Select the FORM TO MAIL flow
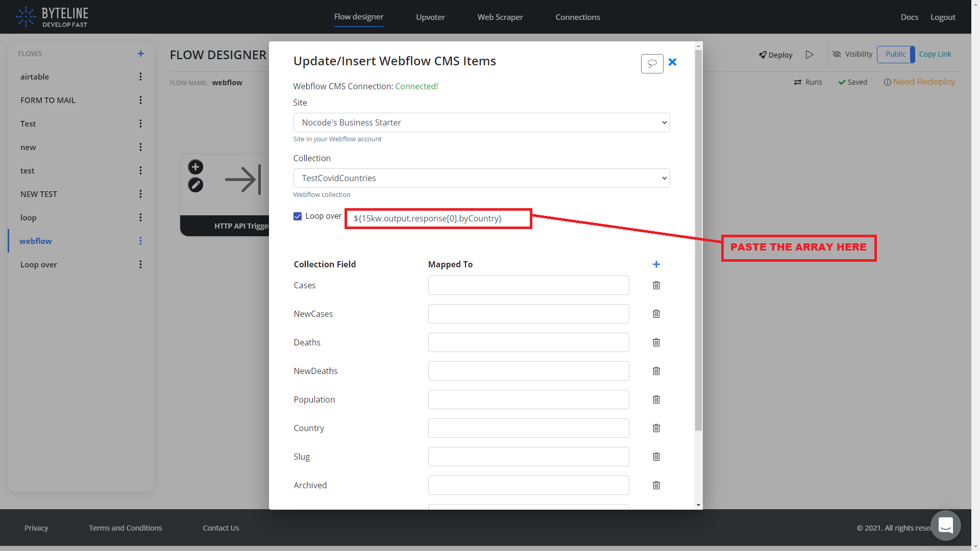This screenshot has height=551, width=980. (48, 100)
